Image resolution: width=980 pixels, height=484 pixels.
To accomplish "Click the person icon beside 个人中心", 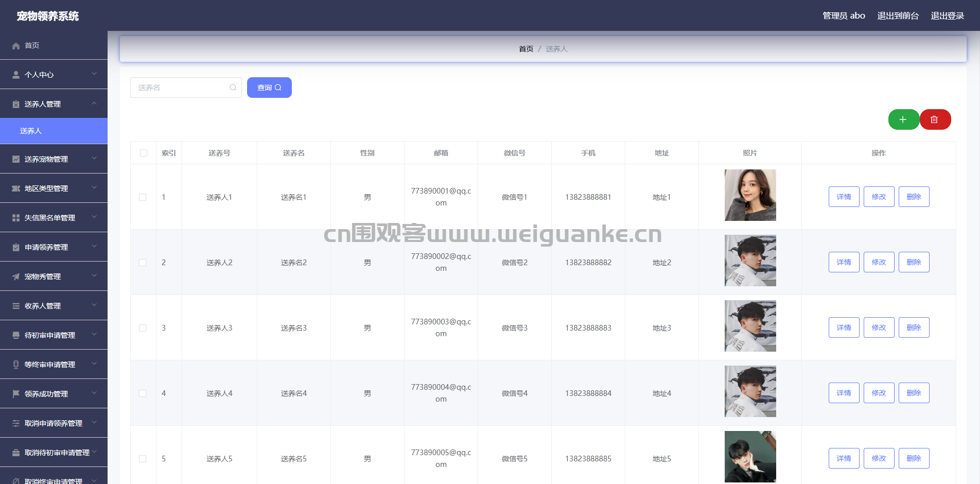I will [16, 75].
